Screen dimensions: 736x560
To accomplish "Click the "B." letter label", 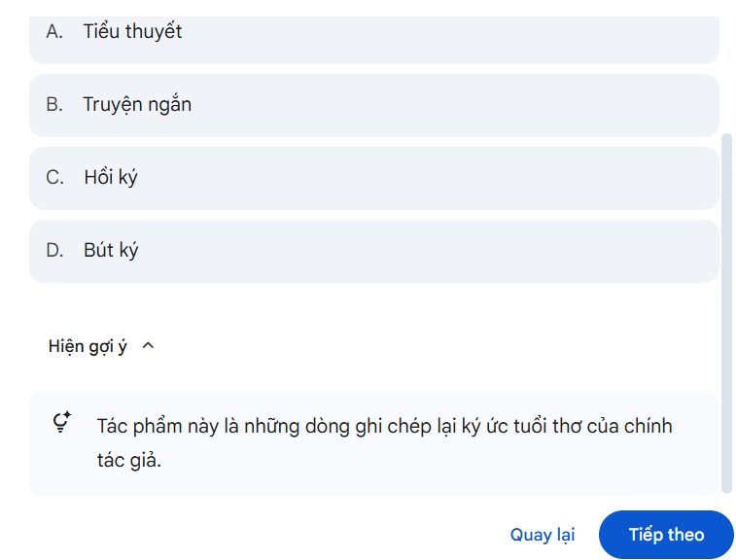I will click(54, 104).
